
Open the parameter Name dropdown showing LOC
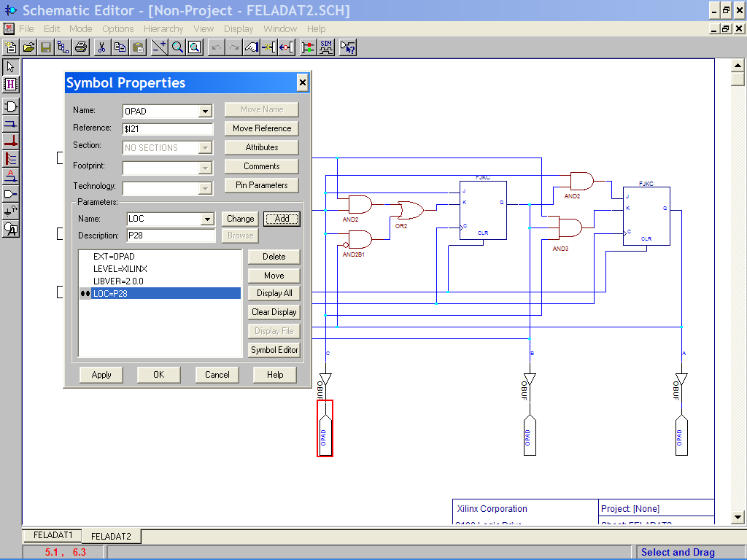206,219
